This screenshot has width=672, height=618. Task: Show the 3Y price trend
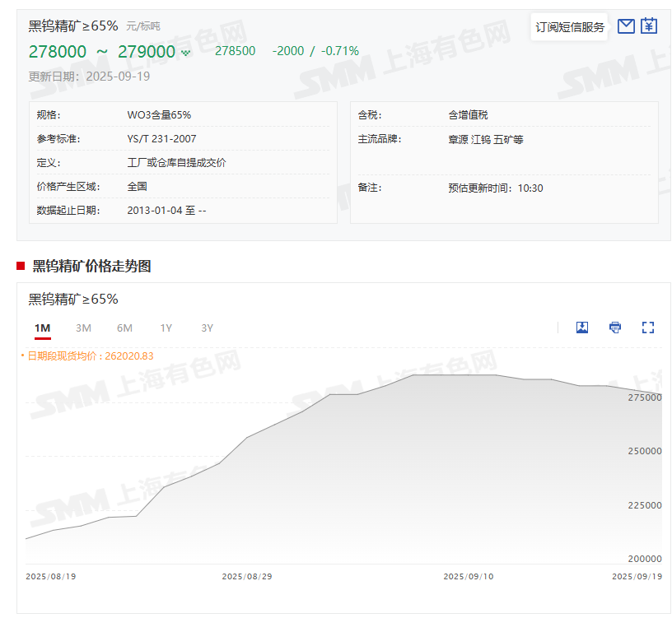coord(208,328)
